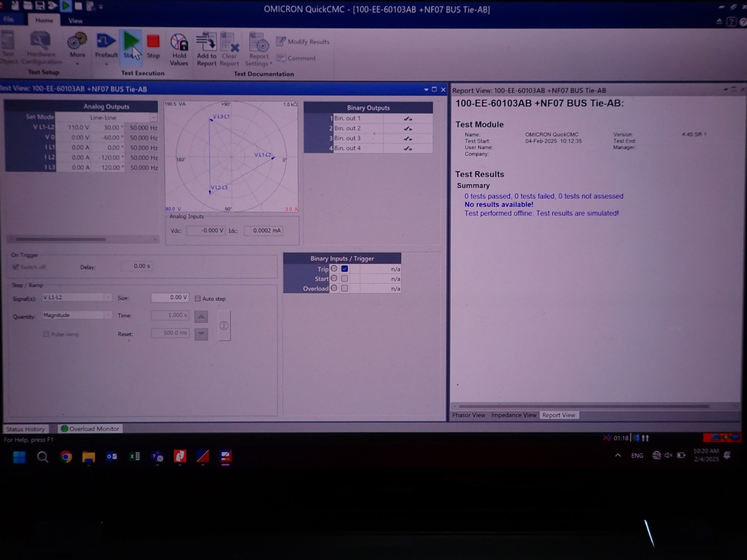Select the Overload radio button

click(334, 288)
